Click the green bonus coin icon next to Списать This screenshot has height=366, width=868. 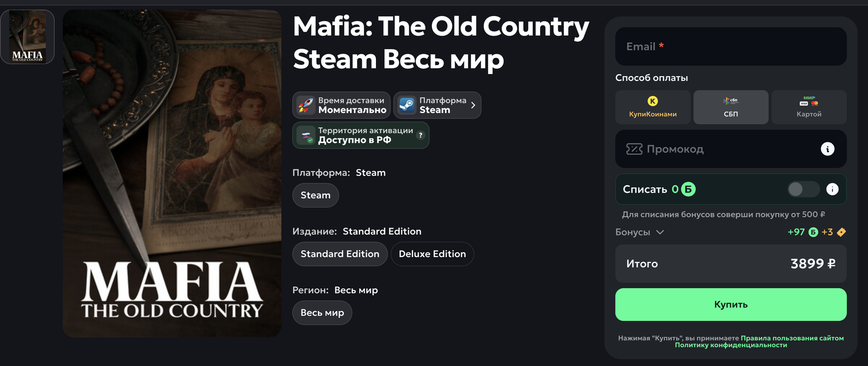click(688, 189)
